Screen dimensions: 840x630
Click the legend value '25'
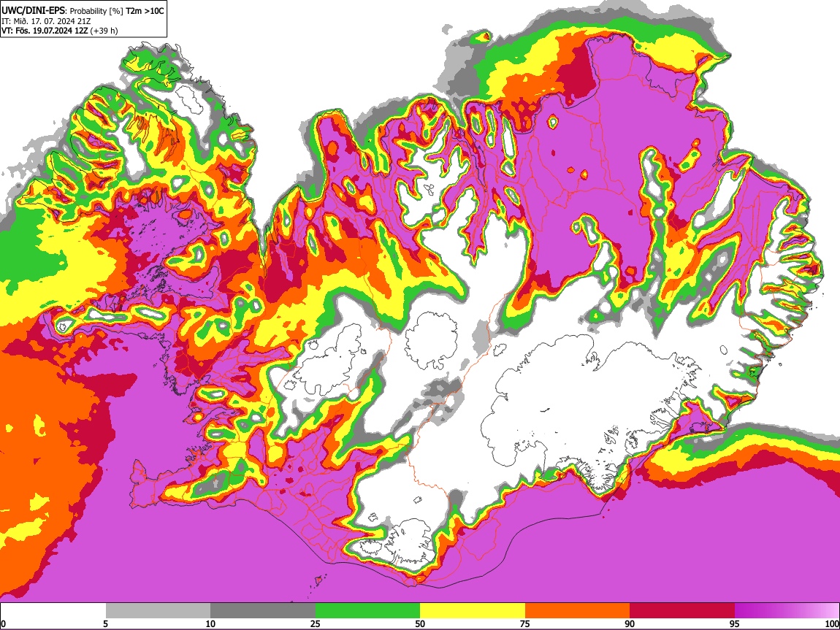tap(315, 623)
